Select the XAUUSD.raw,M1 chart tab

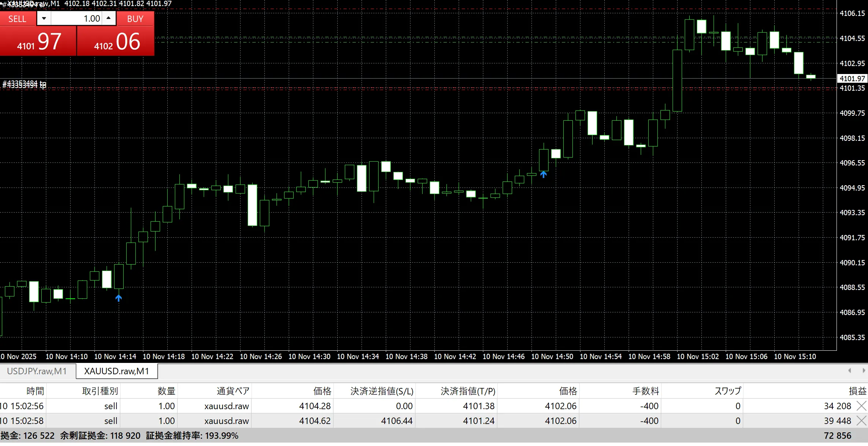116,371
